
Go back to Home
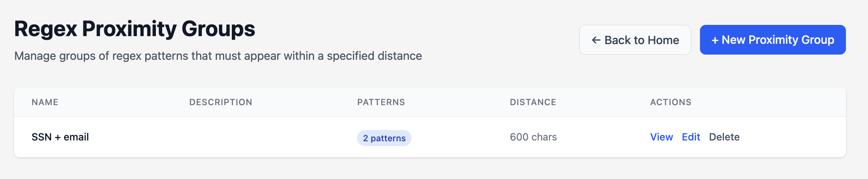635,40
